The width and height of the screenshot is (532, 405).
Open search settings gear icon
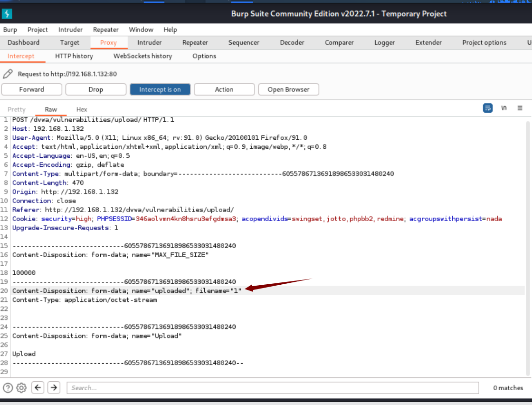tap(21, 388)
